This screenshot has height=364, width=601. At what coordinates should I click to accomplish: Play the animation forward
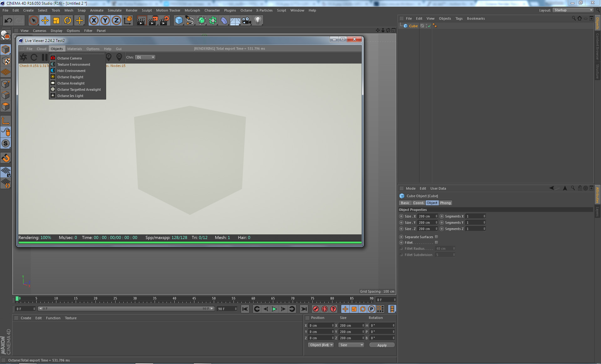(x=274, y=309)
